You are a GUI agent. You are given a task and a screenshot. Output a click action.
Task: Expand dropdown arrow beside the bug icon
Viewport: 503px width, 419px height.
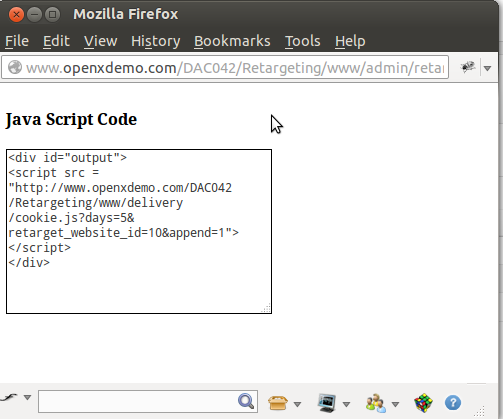coord(487,68)
